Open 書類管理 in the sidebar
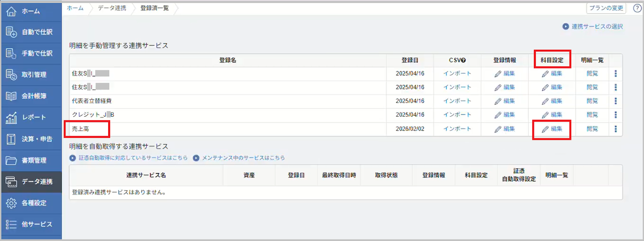This screenshot has width=644, height=241. pyautogui.click(x=31, y=160)
